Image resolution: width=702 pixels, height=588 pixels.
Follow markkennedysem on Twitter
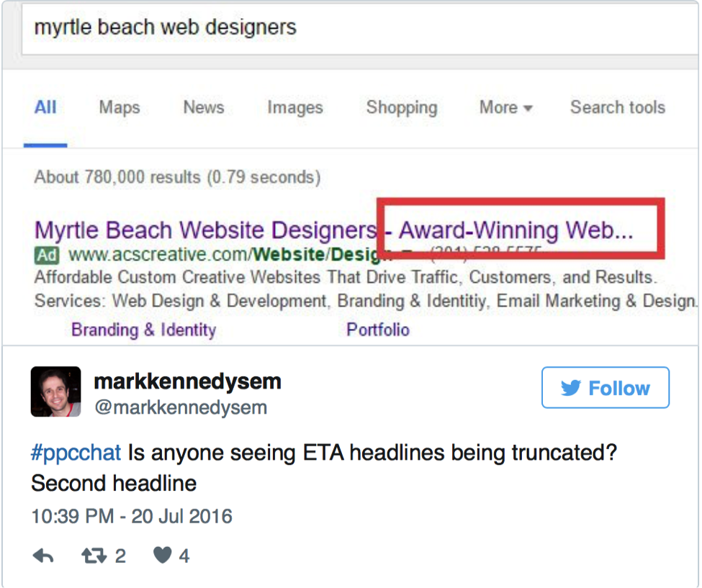[x=605, y=388]
